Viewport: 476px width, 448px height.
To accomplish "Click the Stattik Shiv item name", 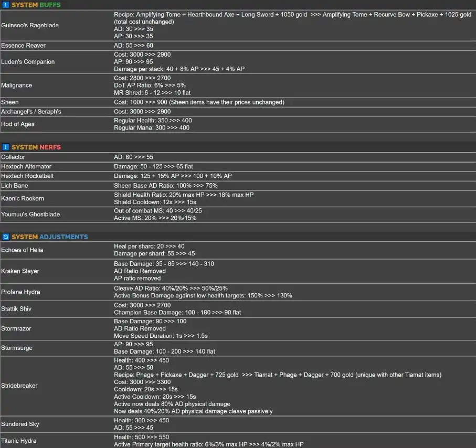I will coord(16,309).
